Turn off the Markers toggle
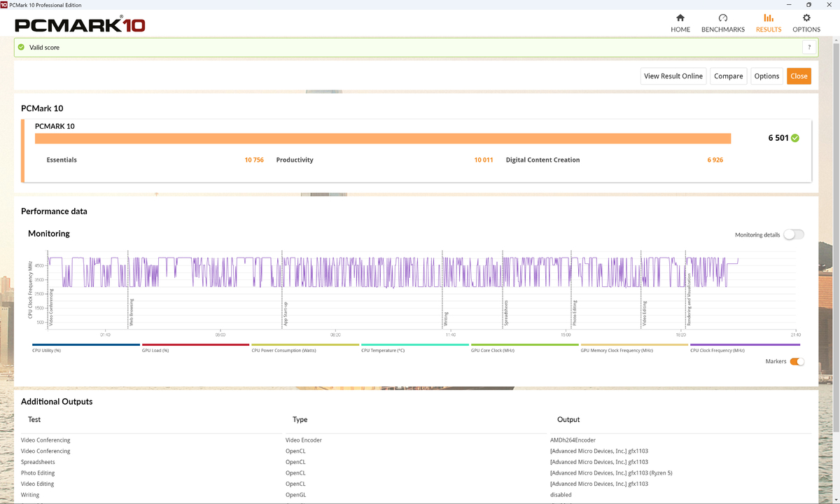The width and height of the screenshot is (840, 504). pos(797,362)
